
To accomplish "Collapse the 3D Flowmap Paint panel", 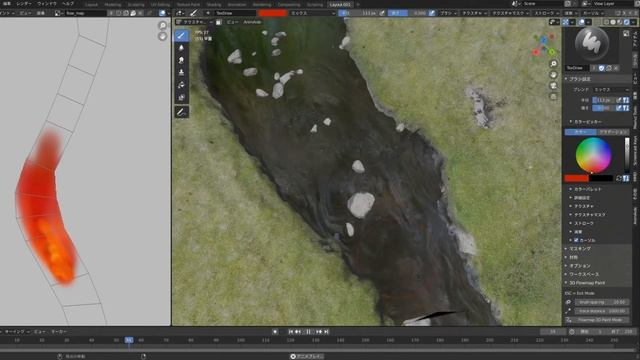I will pos(587,283).
